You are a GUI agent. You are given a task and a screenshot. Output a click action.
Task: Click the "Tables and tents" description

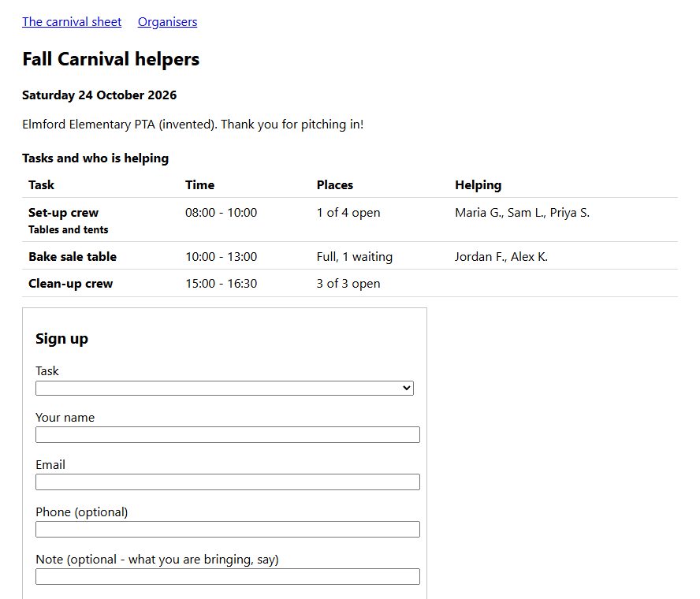tap(69, 229)
